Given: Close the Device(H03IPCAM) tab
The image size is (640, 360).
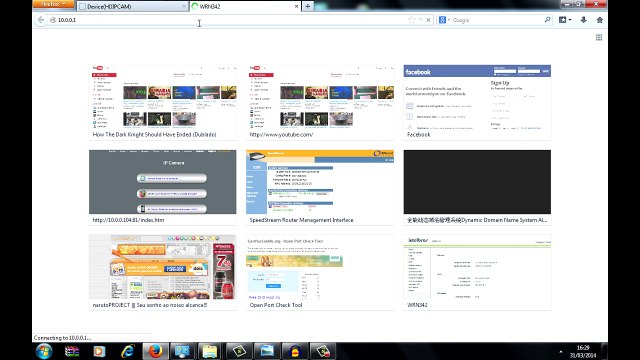Looking at the screenshot, I should point(183,7).
